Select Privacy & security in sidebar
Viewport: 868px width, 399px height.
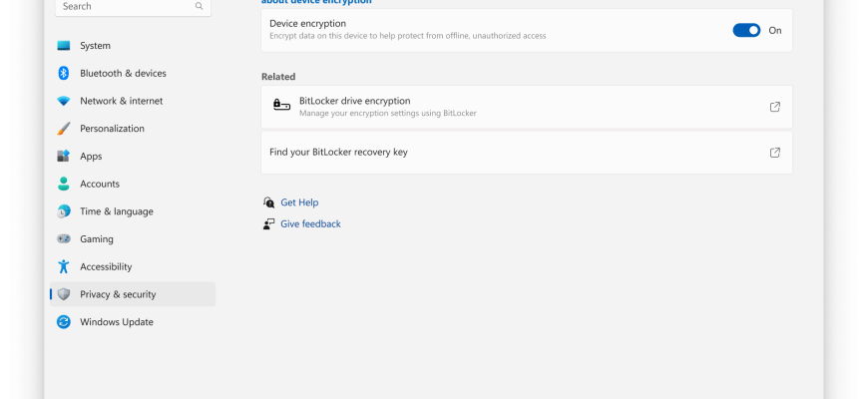pos(118,294)
